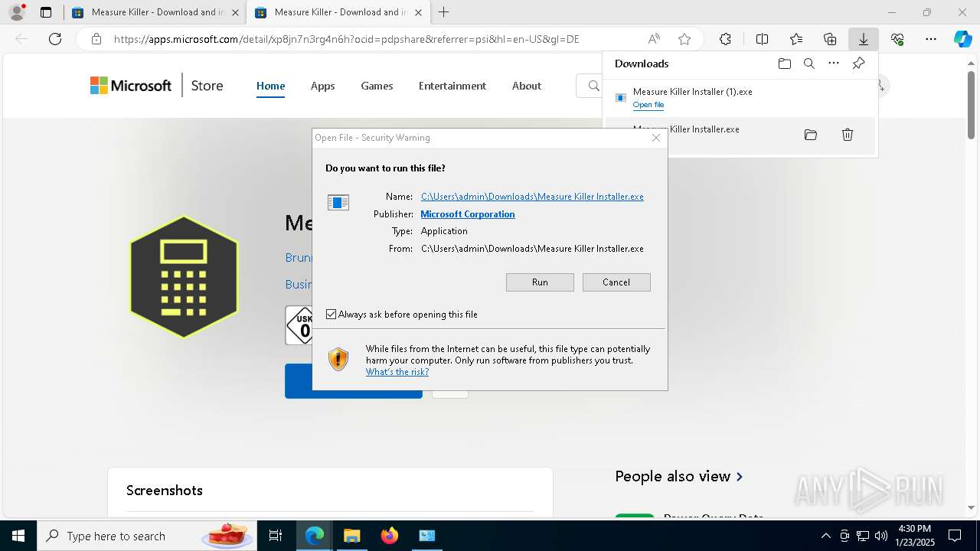
Task: Click Cancel in security warning
Action: coord(616,282)
